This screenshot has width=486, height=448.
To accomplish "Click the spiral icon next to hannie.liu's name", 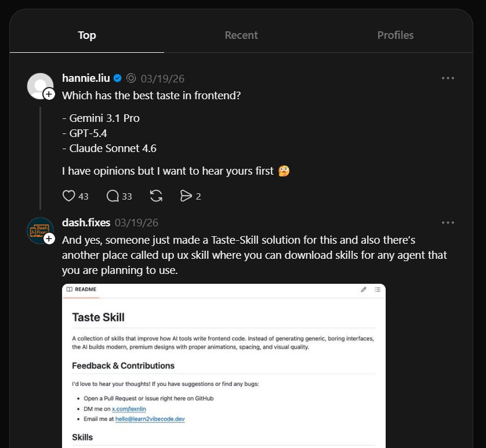I will pos(131,78).
